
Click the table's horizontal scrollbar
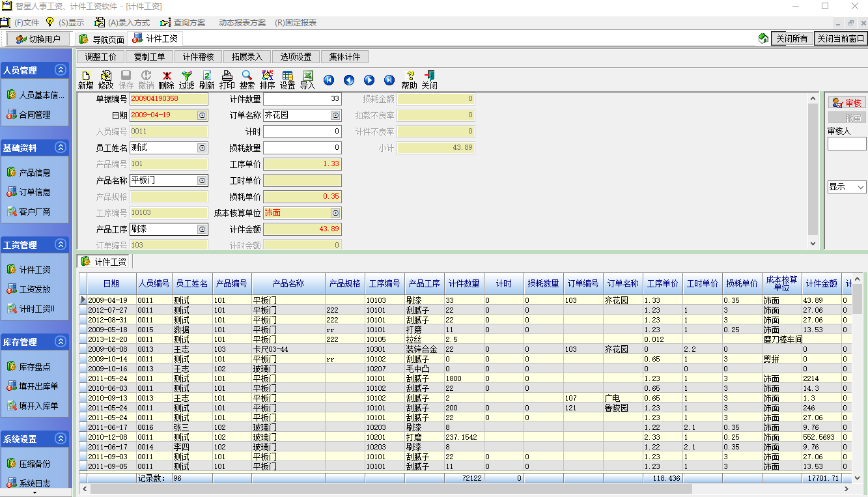click(x=466, y=489)
